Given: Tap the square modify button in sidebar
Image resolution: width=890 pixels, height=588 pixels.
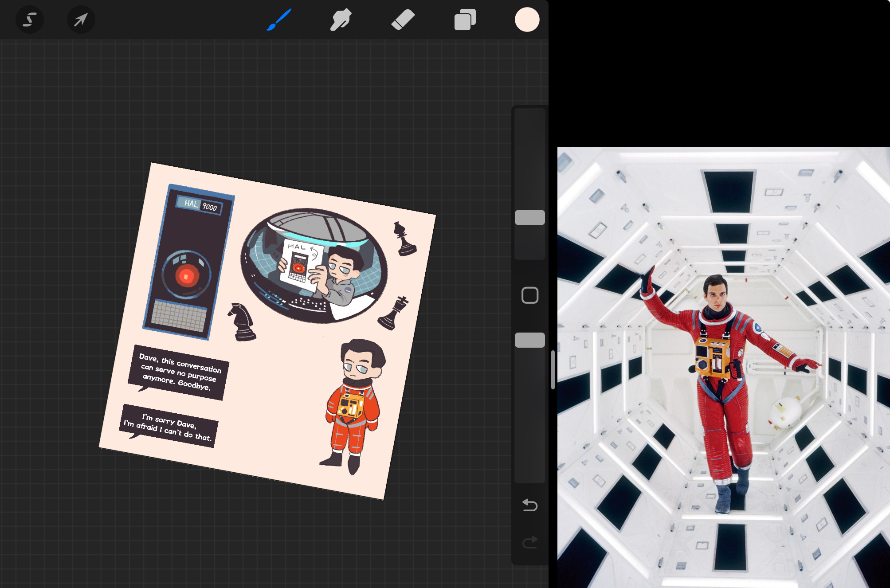Looking at the screenshot, I should click(530, 295).
